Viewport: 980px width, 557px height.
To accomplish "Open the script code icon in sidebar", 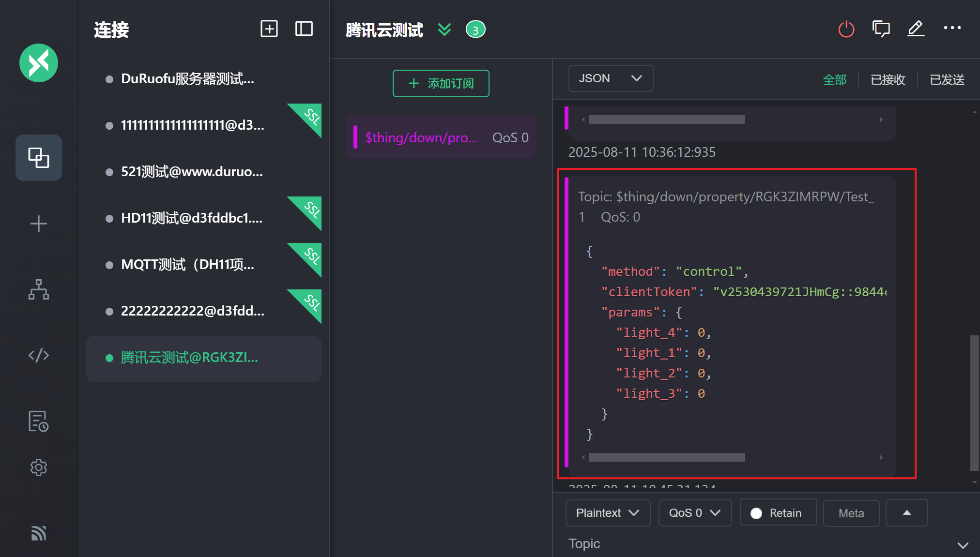I will (x=39, y=355).
